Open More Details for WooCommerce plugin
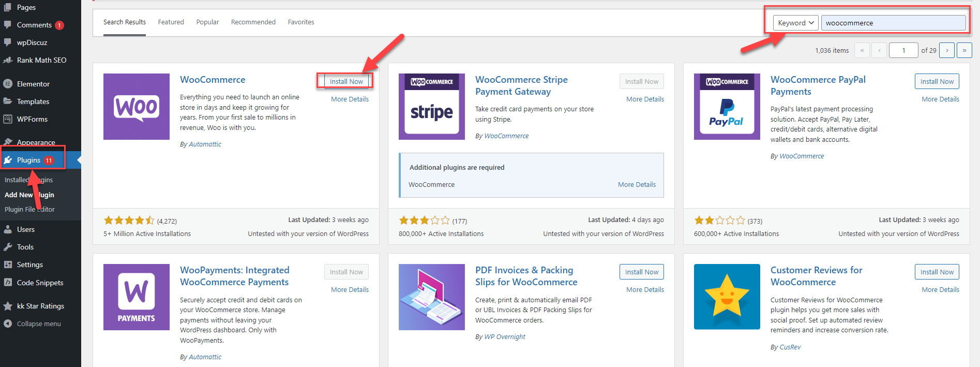Image resolution: width=980 pixels, height=367 pixels. [x=350, y=99]
